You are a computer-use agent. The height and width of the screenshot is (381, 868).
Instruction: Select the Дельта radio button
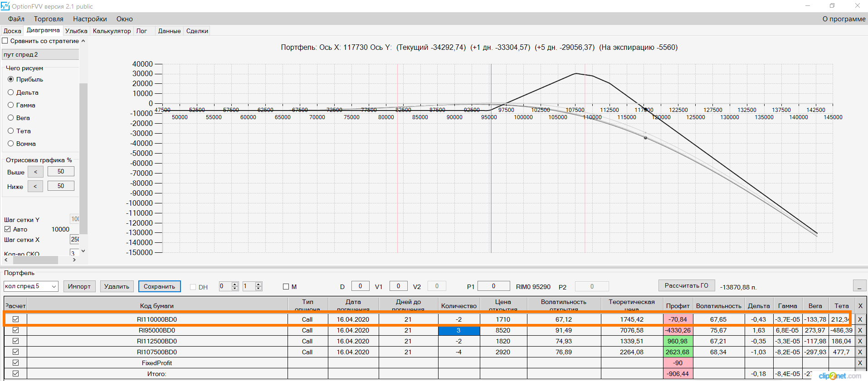point(11,92)
